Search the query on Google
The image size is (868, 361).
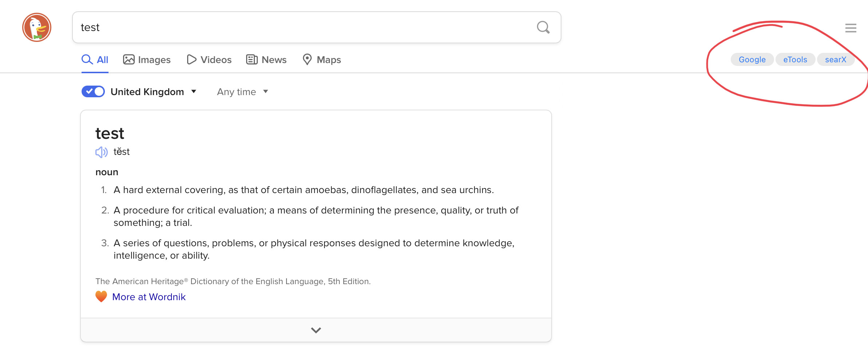coord(752,60)
